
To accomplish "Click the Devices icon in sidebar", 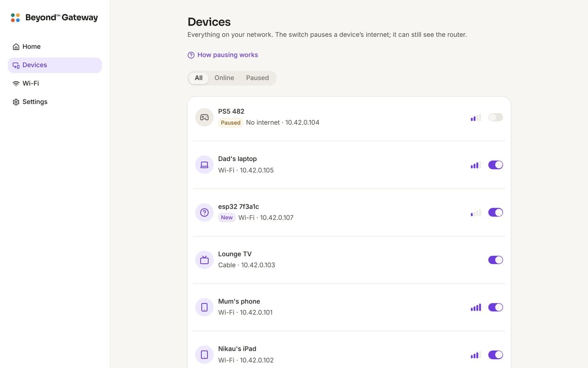I will (x=16, y=65).
